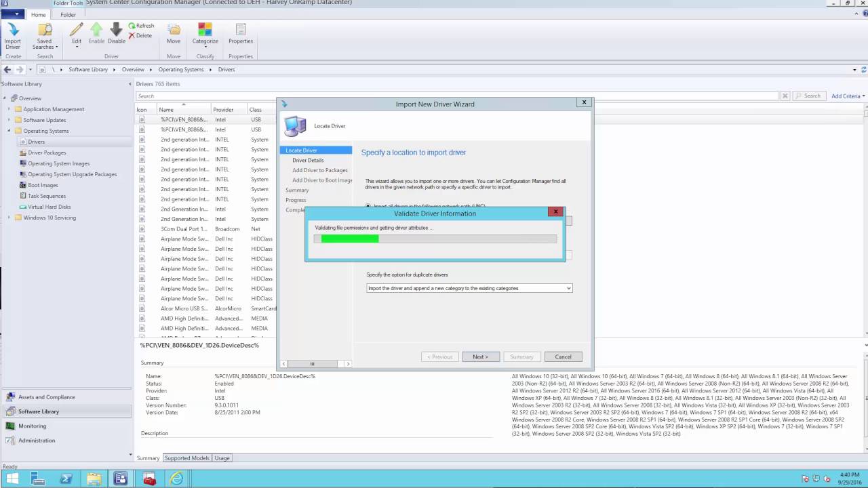Select Alcor Micro USB driver row
The width and height of the screenshot is (868, 488).
(206, 308)
